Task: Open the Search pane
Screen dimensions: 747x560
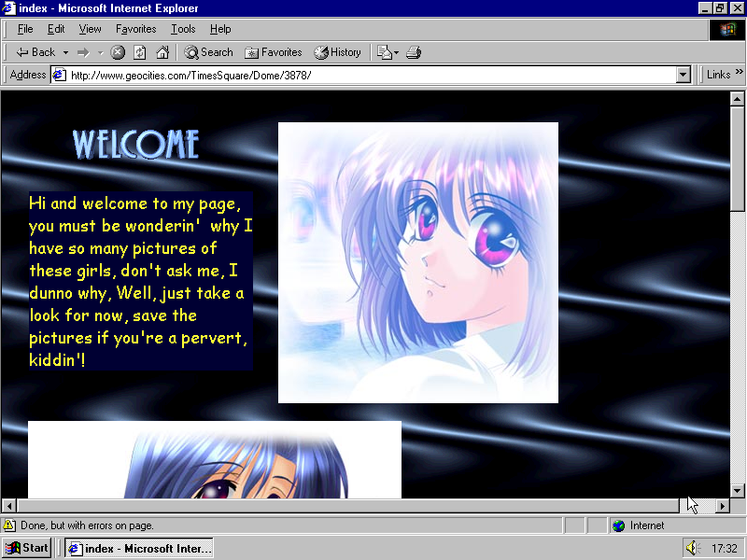Action: [x=208, y=52]
